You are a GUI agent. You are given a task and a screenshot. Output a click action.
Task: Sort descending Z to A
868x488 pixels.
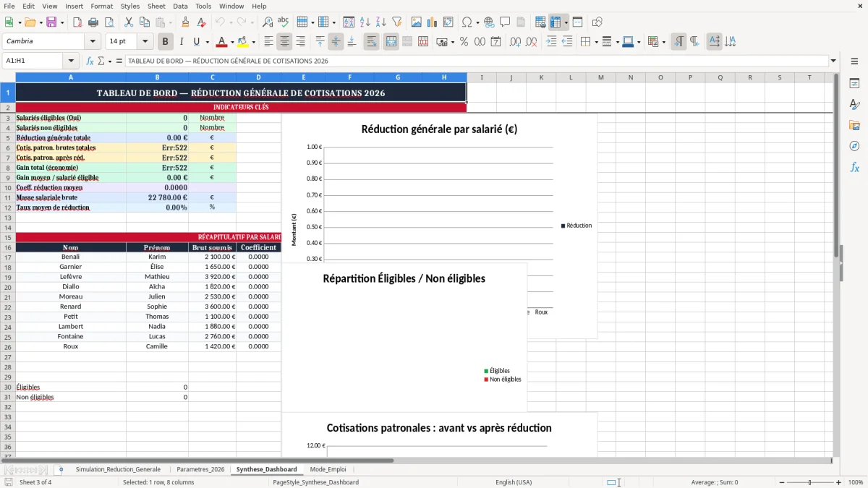pyautogui.click(x=380, y=22)
